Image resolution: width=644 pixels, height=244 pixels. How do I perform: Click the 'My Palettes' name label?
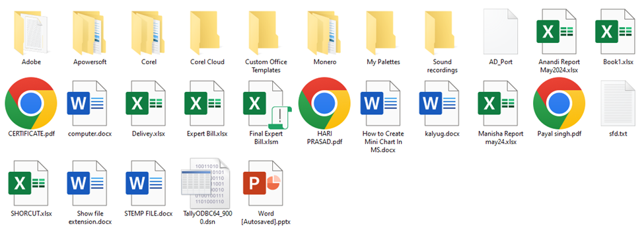pos(383,62)
